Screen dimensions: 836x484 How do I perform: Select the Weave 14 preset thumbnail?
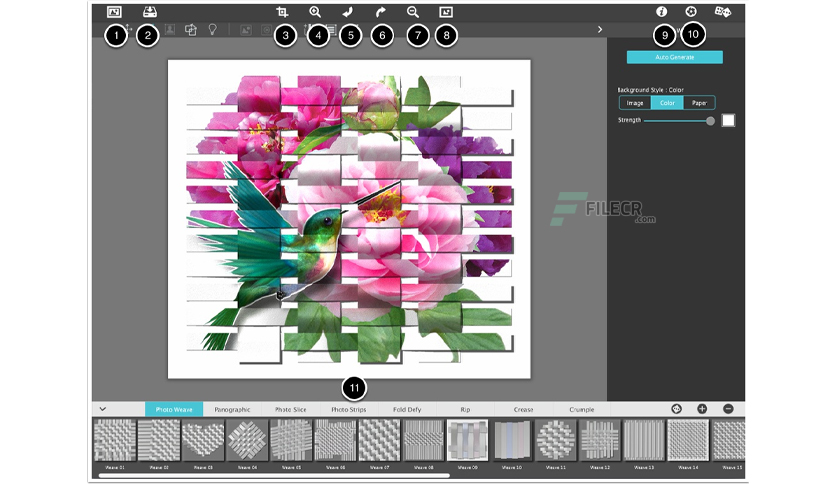click(688, 440)
